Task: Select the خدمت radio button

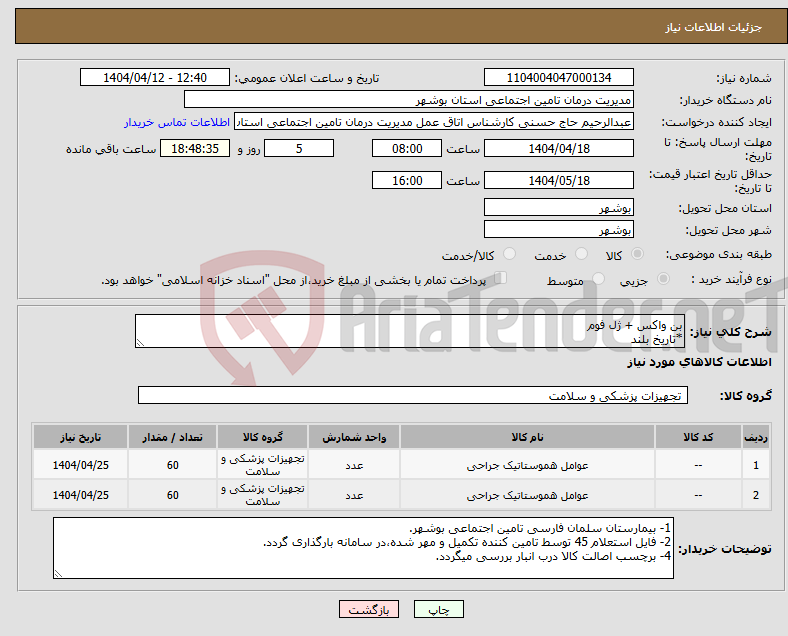Action: pos(581,254)
